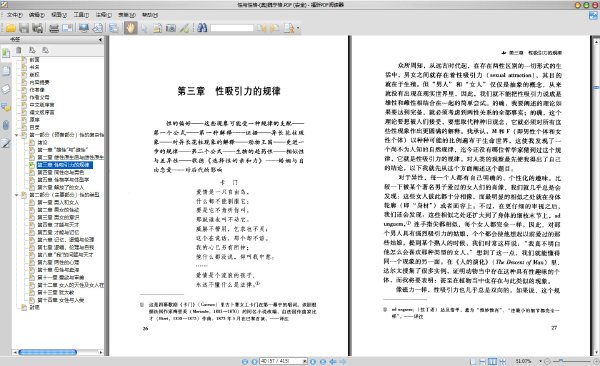Click the find previous result icon
Viewport: 600px width, 366px height.
pos(262,28)
